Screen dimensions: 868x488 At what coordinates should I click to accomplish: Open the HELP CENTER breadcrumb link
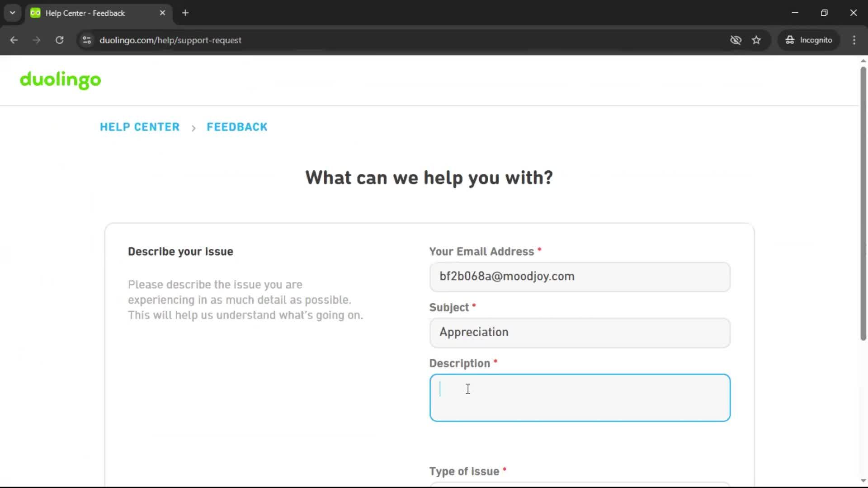tap(139, 127)
